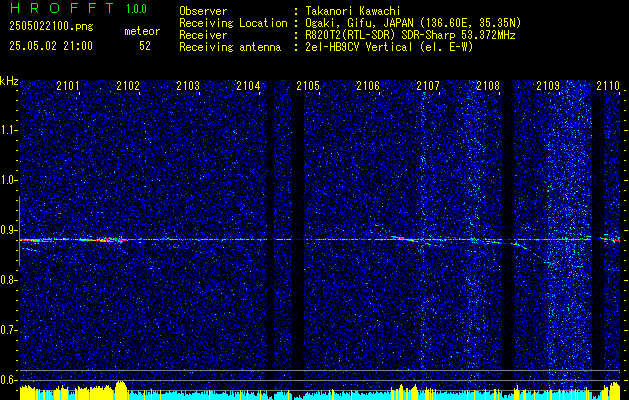This screenshot has width=629, height=400.
Task: Click the 0.7 kHz axis label
Action: tap(8, 330)
